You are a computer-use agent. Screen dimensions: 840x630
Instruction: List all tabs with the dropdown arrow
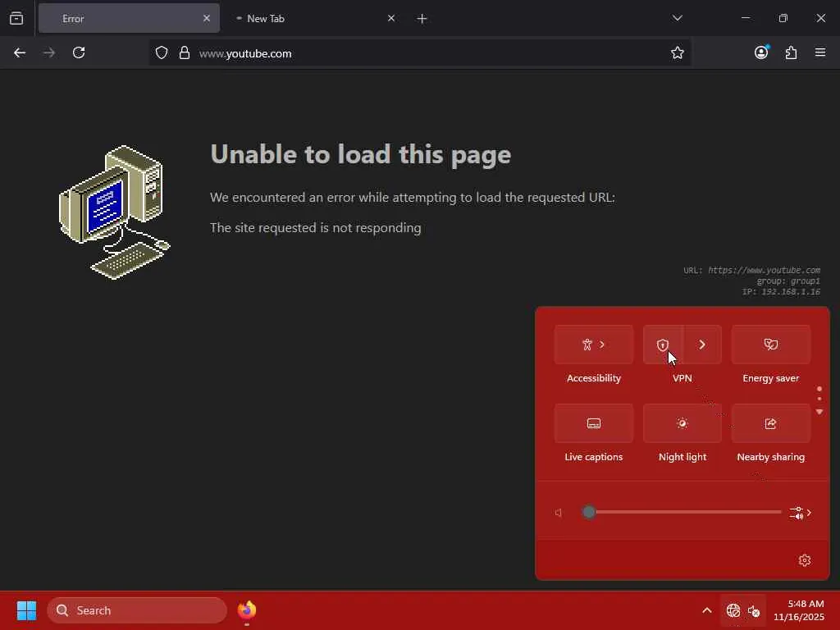click(x=677, y=18)
